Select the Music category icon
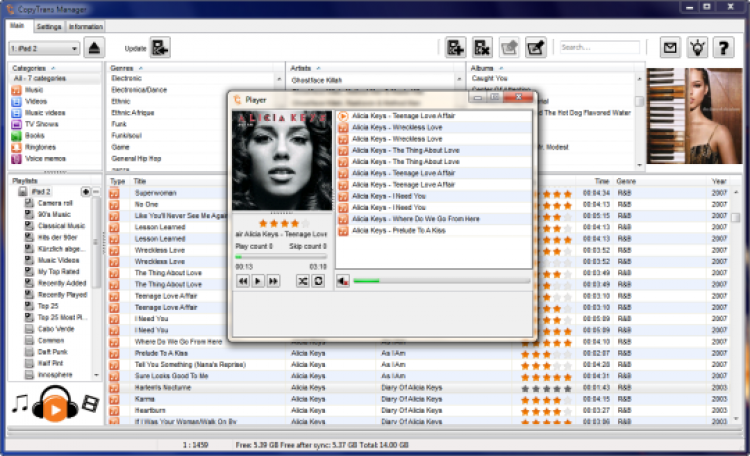 [x=16, y=90]
